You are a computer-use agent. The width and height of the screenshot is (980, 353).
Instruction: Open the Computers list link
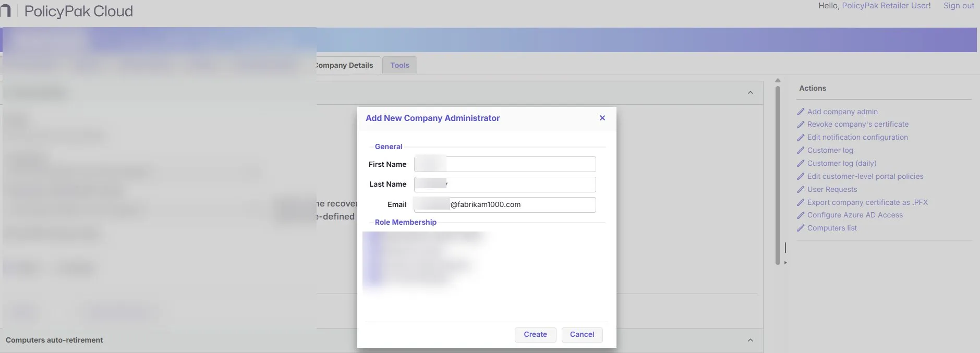(832, 228)
